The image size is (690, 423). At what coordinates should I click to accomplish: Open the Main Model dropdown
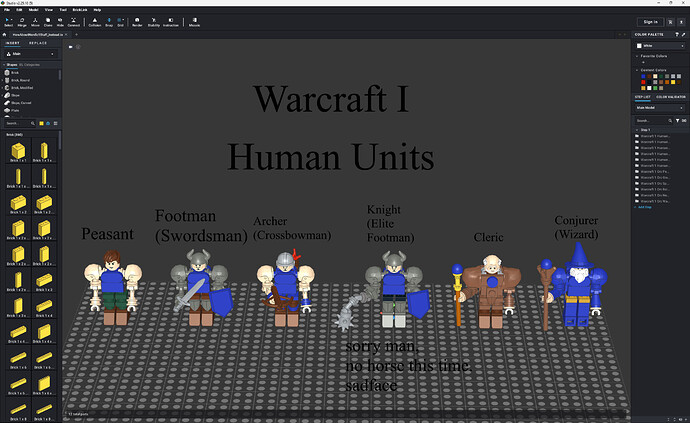pyautogui.click(x=660, y=108)
